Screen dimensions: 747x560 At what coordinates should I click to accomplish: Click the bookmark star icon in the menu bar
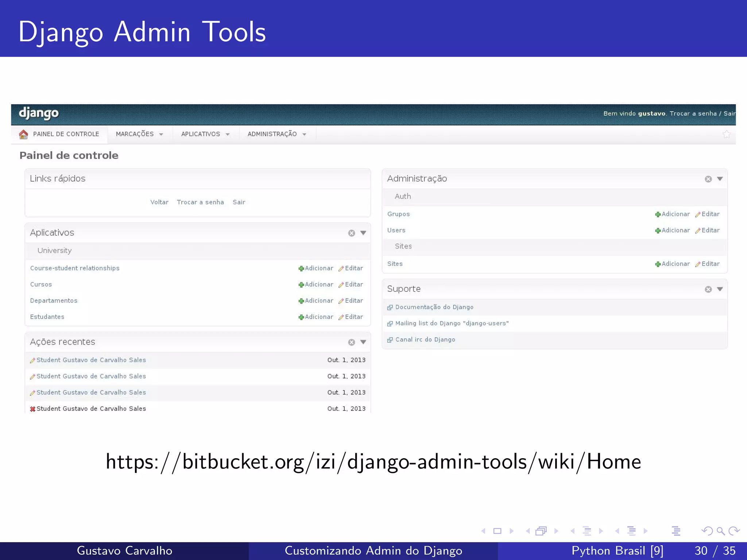click(727, 134)
